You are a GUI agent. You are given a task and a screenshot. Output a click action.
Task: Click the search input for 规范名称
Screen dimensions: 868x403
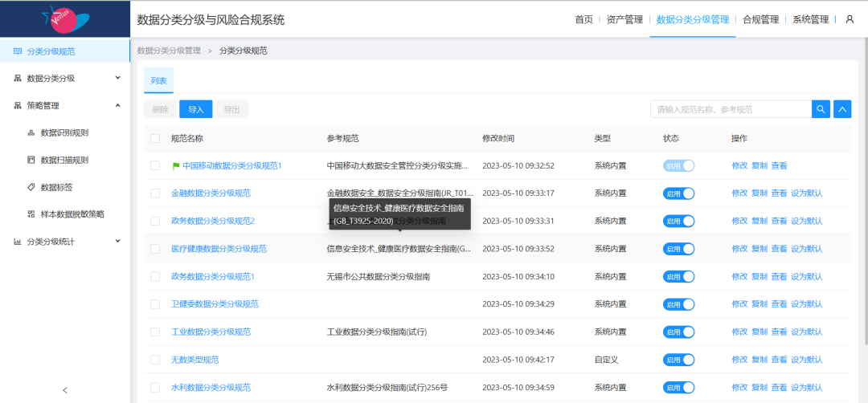point(730,109)
